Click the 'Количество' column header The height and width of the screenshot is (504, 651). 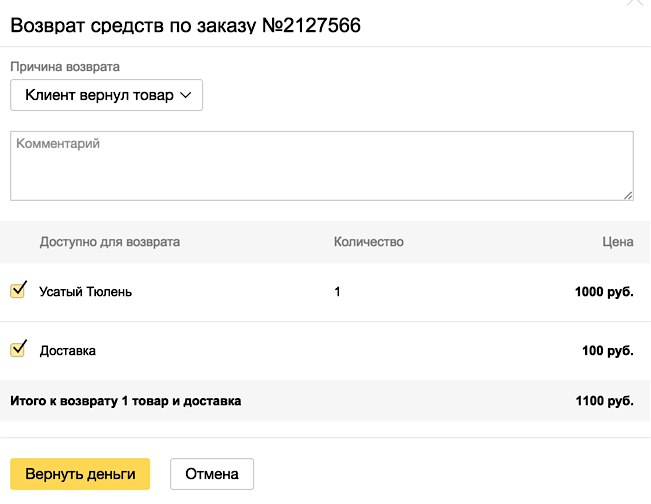tap(369, 242)
